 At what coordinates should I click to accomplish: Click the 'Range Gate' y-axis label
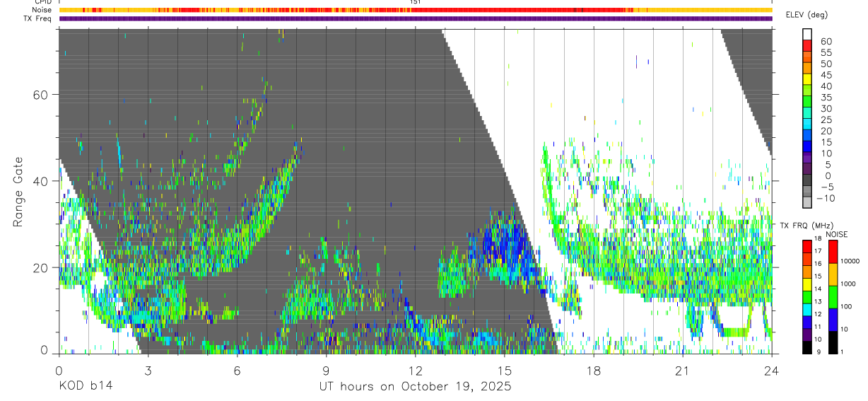click(18, 192)
